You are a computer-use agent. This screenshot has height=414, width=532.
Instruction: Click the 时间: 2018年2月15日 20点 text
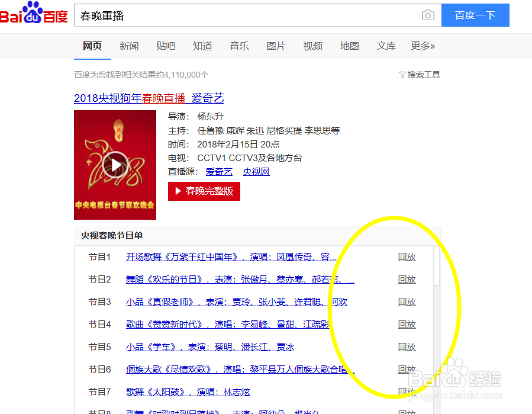coord(224,145)
